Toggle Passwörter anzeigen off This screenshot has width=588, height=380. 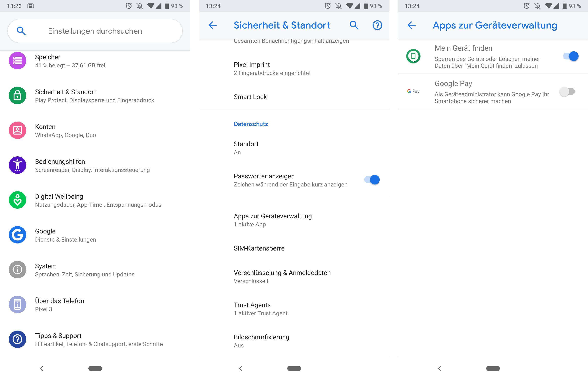[x=373, y=180]
